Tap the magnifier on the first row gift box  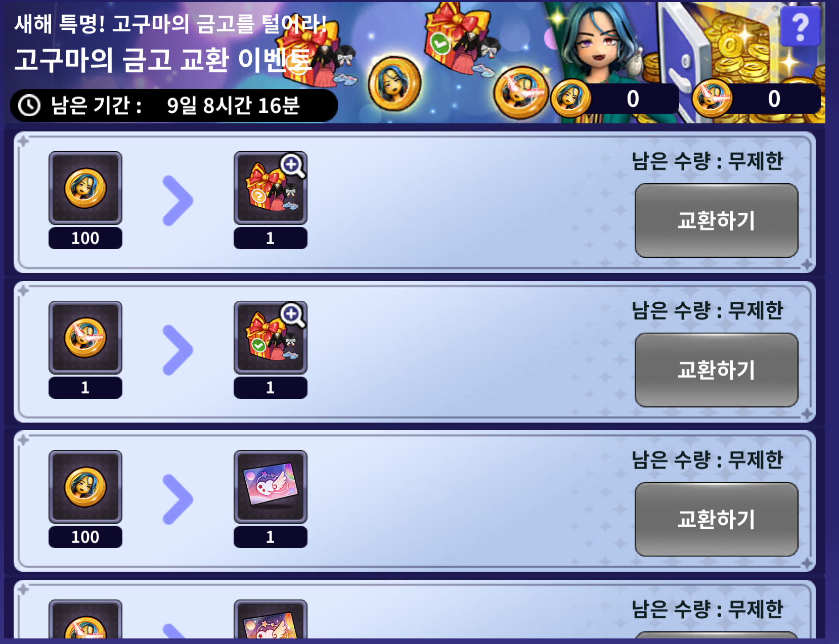click(x=293, y=166)
